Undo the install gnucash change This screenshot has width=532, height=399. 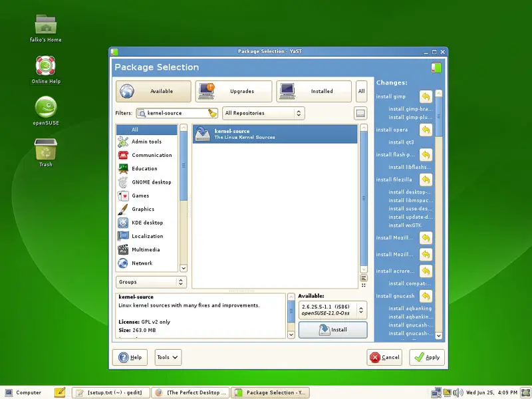point(426,296)
